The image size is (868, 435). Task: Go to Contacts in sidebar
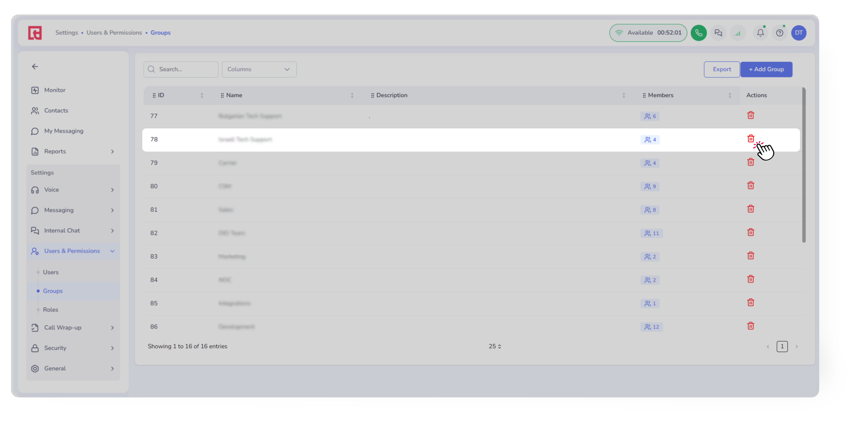tap(56, 110)
